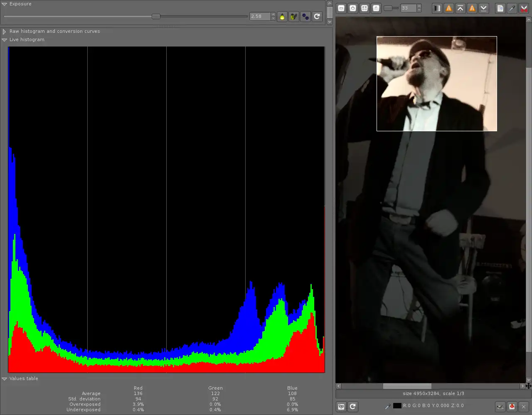
Task: Click the reset arrow below the preview
Action: tap(353, 406)
